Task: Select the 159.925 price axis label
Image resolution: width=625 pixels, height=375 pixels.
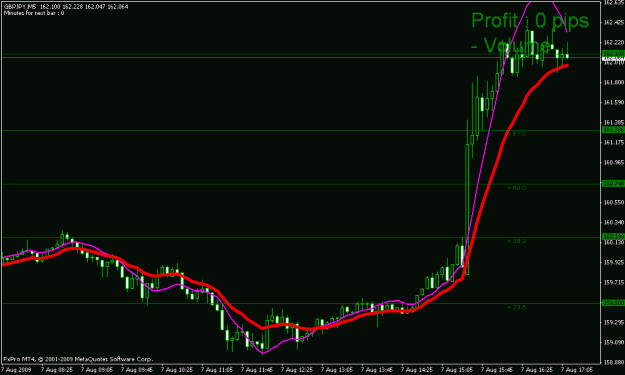Action: coord(613,262)
